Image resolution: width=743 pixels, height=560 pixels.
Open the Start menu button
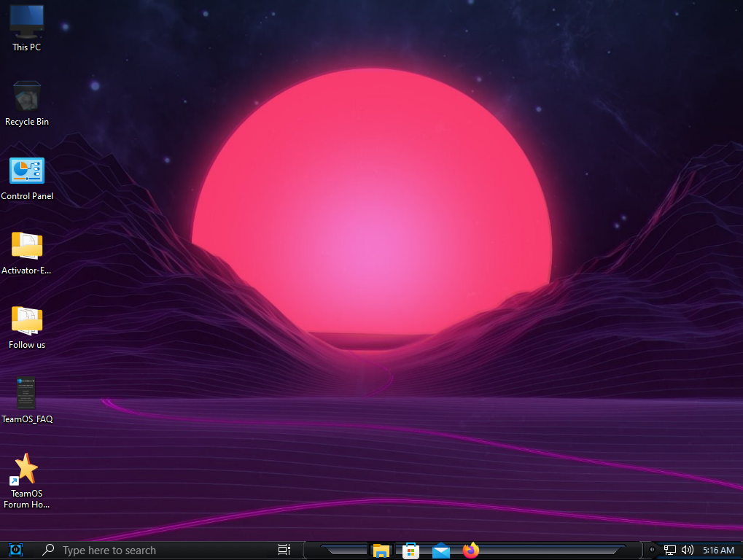pos(16,550)
